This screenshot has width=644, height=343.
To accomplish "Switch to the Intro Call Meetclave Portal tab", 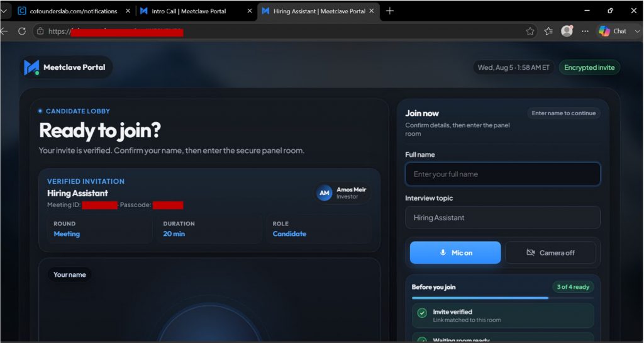I will [189, 11].
